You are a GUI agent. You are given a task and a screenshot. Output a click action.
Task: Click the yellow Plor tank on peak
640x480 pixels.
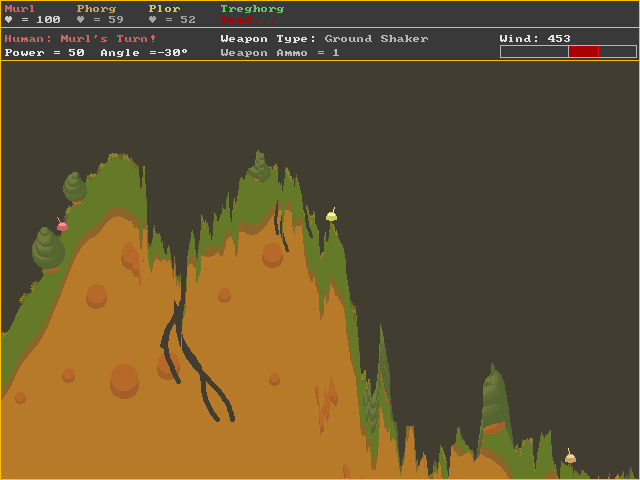(x=331, y=215)
